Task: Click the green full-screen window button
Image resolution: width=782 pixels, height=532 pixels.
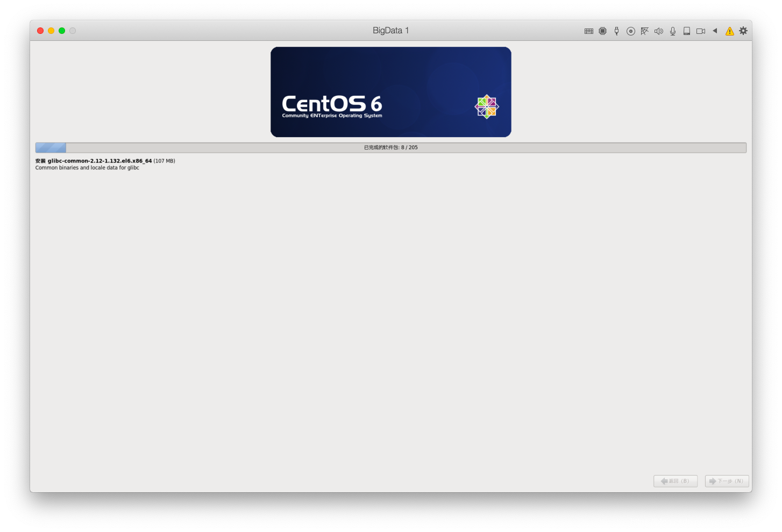Action: coord(62,31)
